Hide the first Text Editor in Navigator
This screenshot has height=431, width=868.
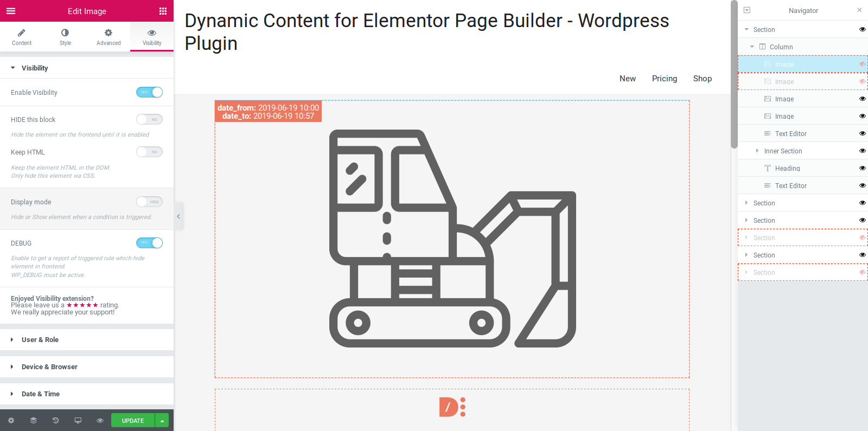click(x=862, y=133)
